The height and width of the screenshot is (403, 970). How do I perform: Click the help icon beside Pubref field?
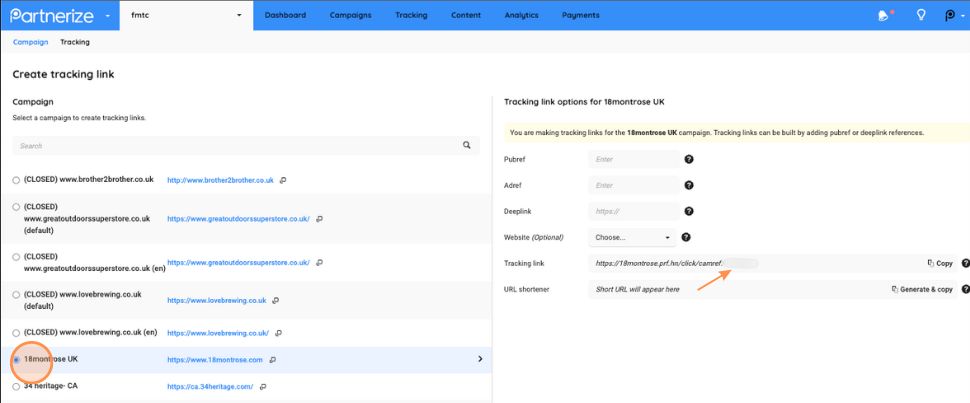click(688, 159)
